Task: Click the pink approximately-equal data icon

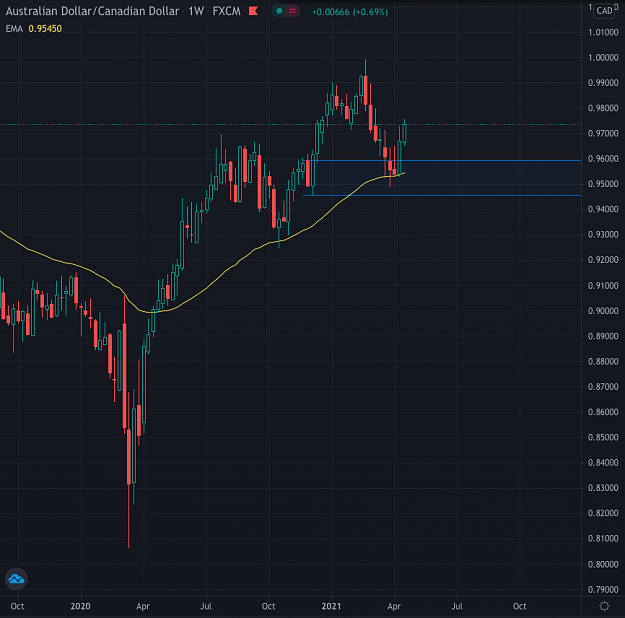Action: pyautogui.click(x=292, y=11)
